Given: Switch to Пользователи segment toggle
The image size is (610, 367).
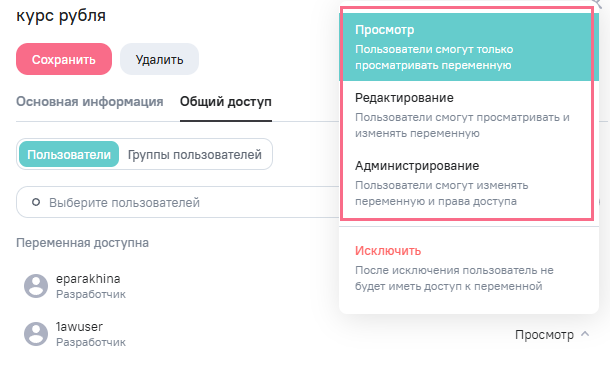Looking at the screenshot, I should (69, 155).
